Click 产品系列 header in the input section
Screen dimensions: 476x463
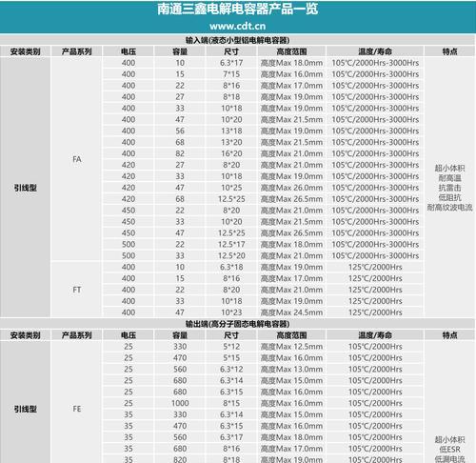pyautogui.click(x=77, y=51)
